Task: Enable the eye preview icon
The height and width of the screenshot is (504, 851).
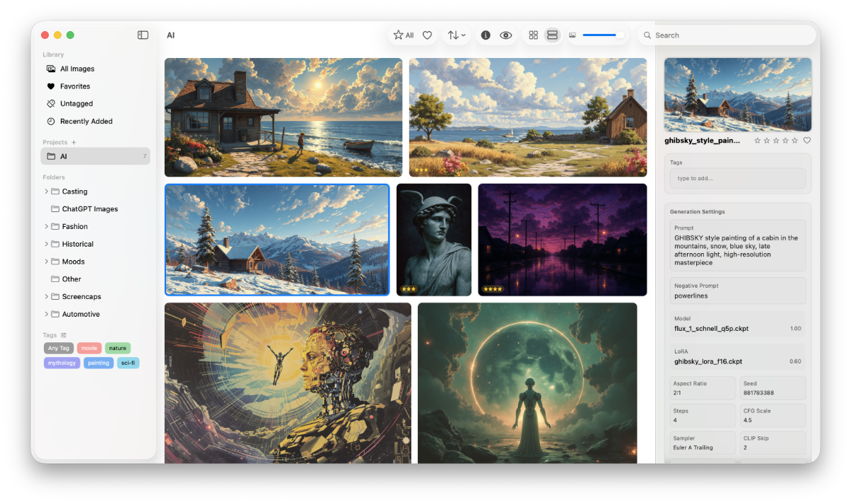Action: tap(505, 34)
